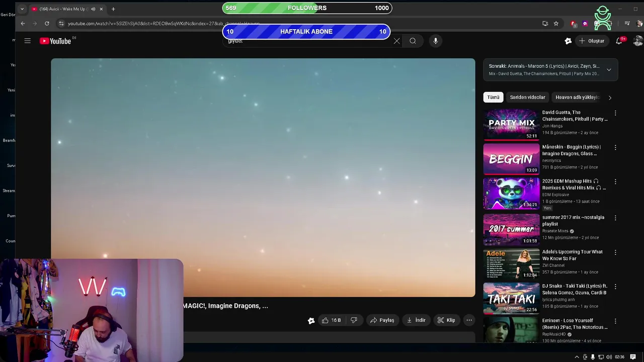Viewport: 644px width, 362px height.
Task: Select the Tümü filter chip
Action: (493, 97)
